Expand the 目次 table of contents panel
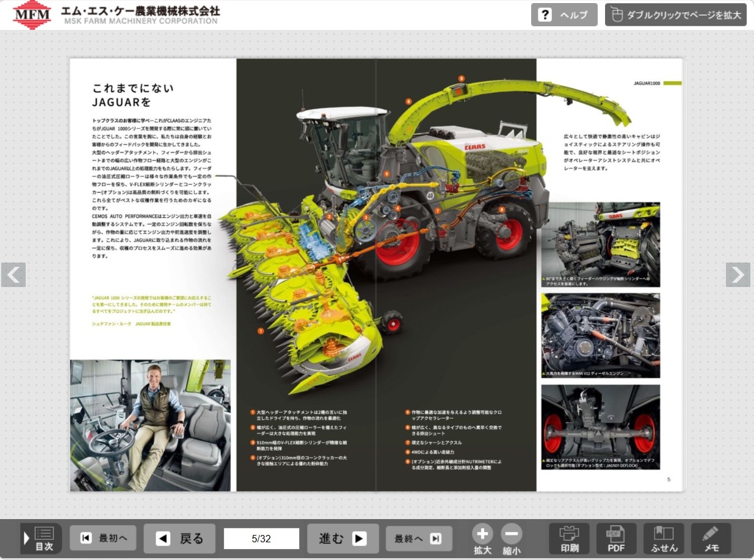Image resolution: width=754 pixels, height=560 pixels. click(41, 539)
